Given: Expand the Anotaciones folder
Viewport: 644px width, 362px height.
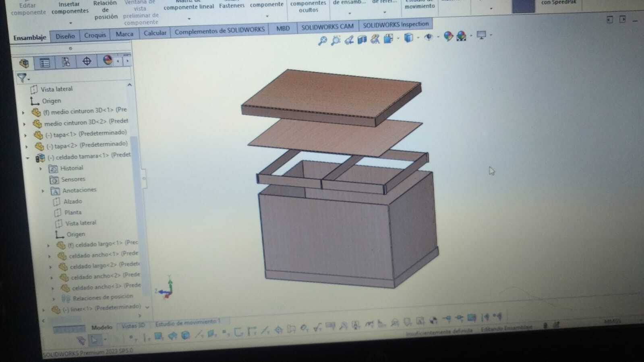Looking at the screenshot, I should [x=43, y=191].
